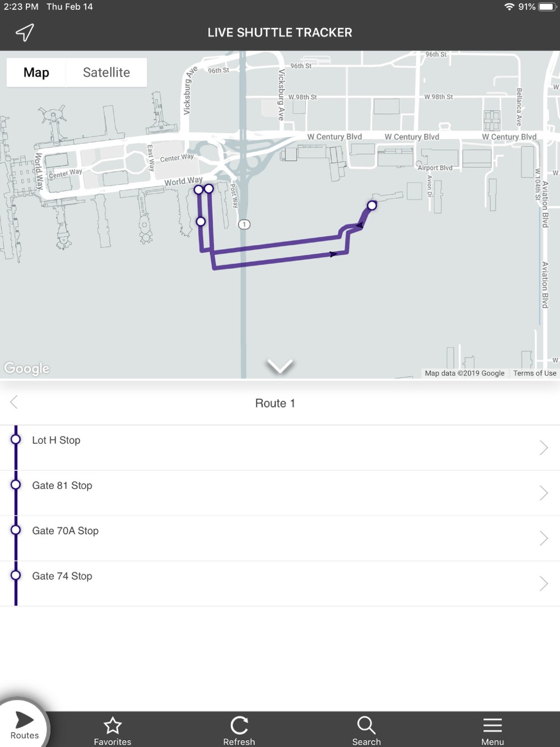Open Search magnifier icon
Screen dimensions: 560x747
pos(366,725)
